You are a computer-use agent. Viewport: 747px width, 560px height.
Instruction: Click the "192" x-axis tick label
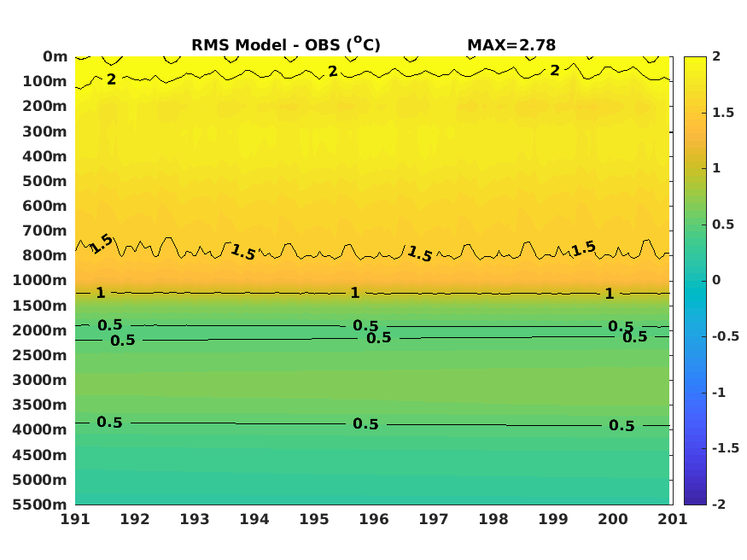135,519
